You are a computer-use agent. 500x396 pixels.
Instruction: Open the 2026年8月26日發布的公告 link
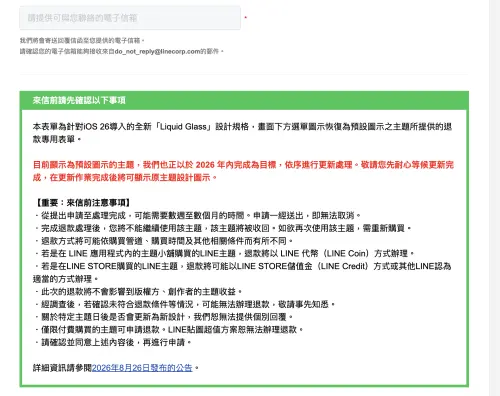(x=142, y=368)
